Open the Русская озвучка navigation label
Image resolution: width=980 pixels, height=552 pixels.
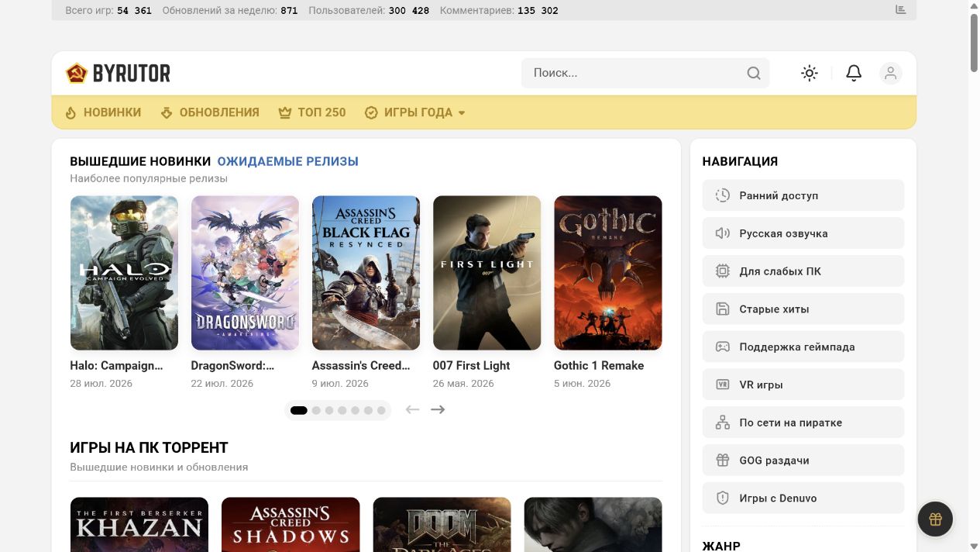point(783,233)
